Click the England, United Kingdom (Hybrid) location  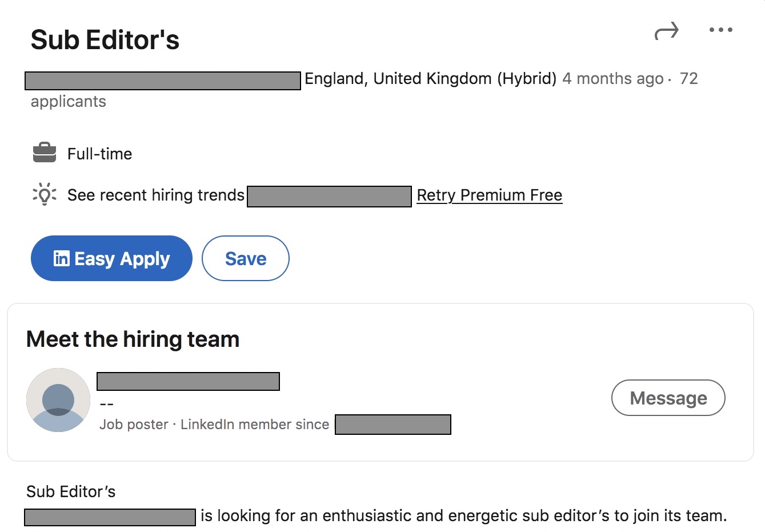[430, 79]
